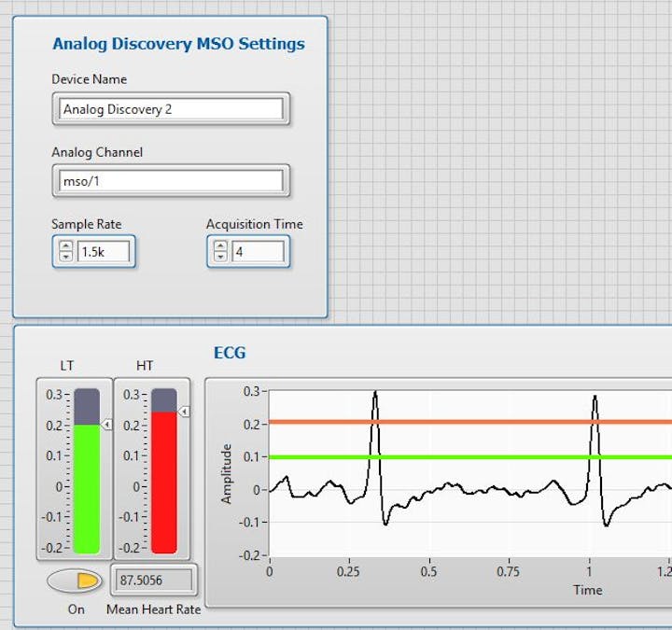Click the Mean Heart Rate label

tap(154, 609)
